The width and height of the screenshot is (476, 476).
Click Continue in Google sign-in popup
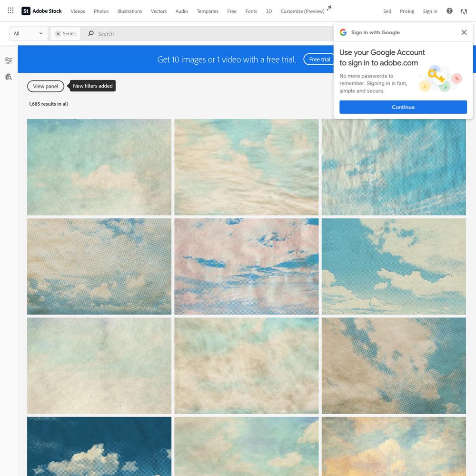pyautogui.click(x=403, y=107)
